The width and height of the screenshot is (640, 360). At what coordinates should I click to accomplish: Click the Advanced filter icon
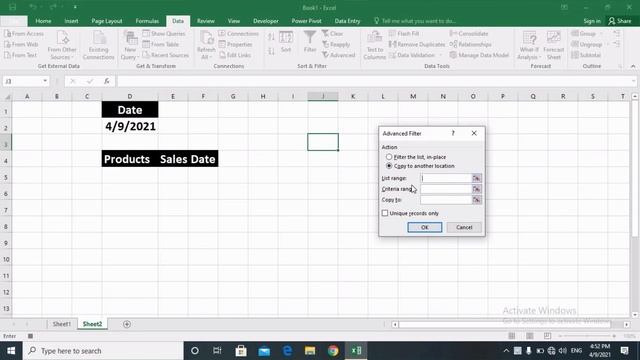(325, 55)
